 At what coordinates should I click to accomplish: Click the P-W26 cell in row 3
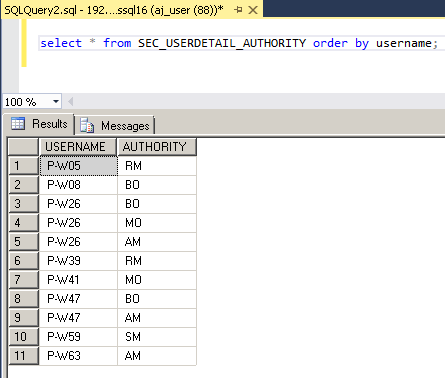click(x=78, y=204)
